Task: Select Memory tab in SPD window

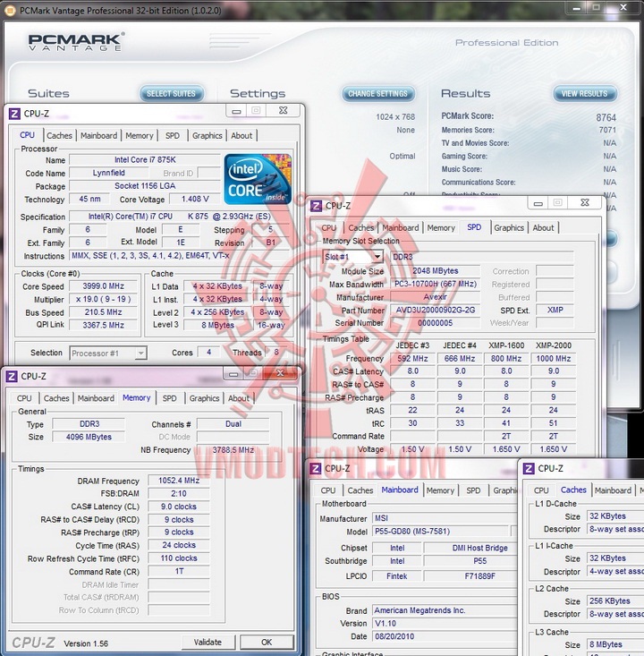Action: tap(441, 228)
